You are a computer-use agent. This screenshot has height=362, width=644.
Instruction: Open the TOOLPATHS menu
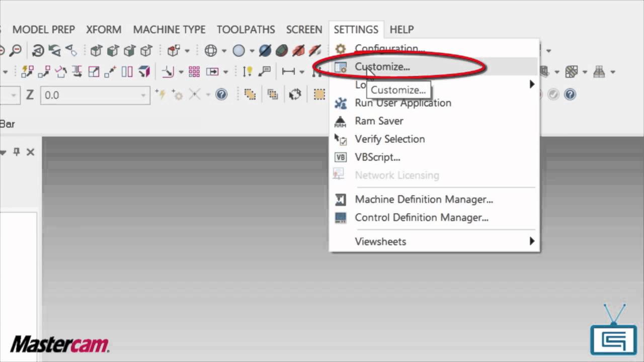click(246, 30)
